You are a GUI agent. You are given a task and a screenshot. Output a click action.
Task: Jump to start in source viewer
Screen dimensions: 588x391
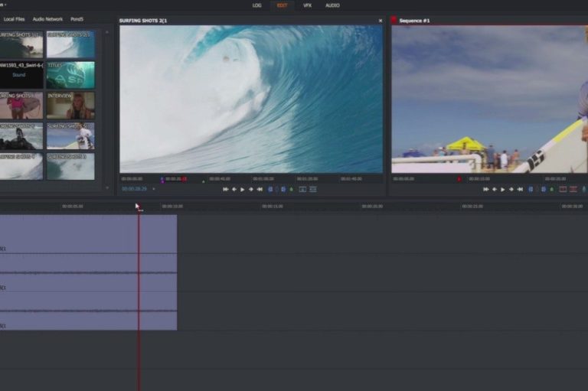tap(225, 189)
